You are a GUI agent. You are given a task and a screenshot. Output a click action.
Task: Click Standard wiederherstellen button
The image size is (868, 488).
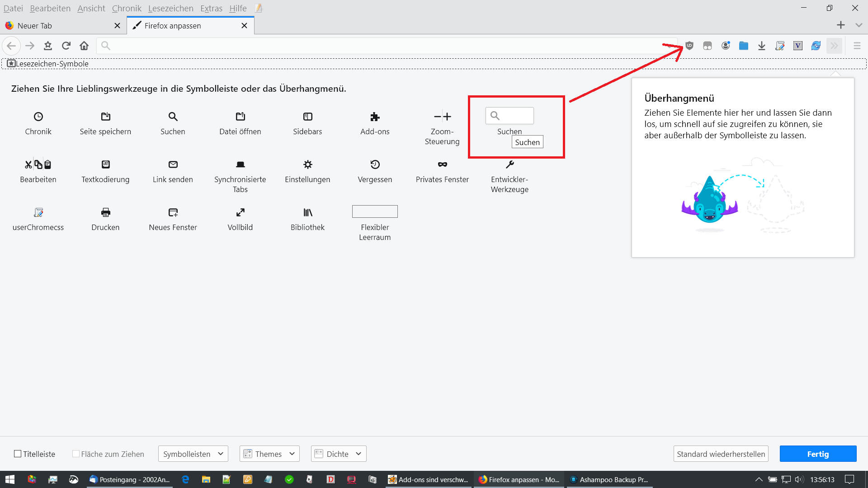click(x=721, y=454)
